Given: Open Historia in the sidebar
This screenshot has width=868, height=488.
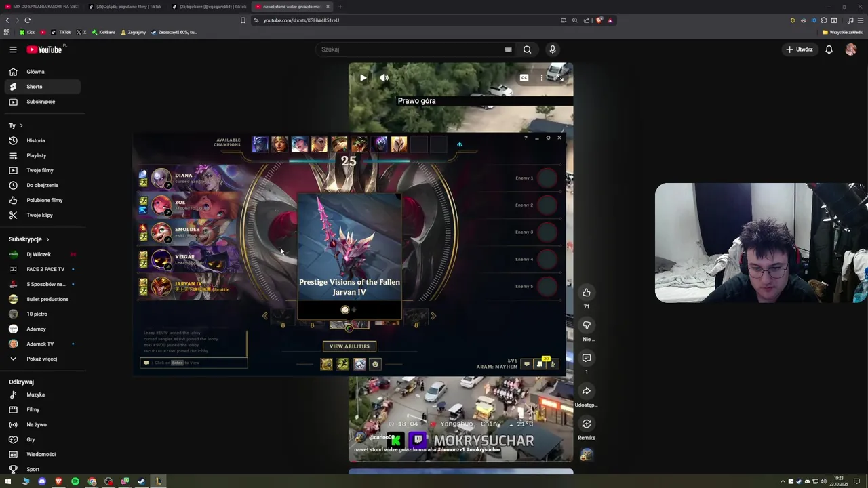Looking at the screenshot, I should pos(41,140).
